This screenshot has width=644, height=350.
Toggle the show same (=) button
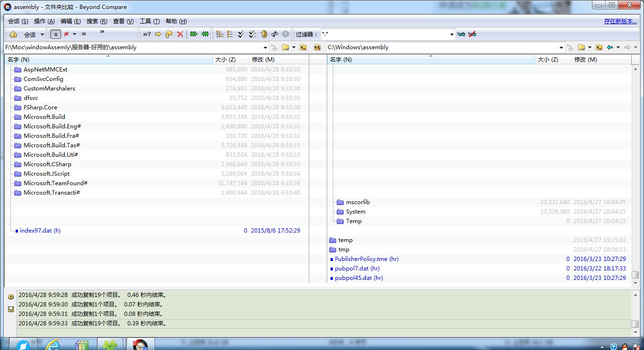pyautogui.click(x=84, y=34)
